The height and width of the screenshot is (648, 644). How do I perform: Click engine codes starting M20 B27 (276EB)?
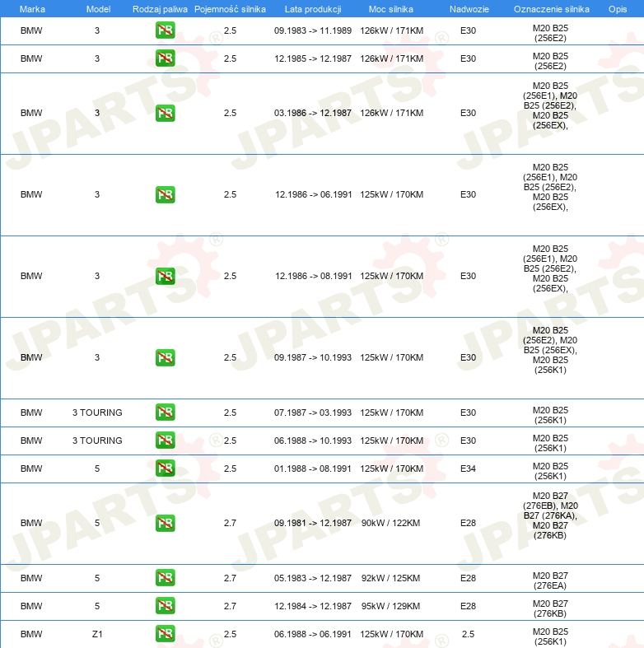548,515
